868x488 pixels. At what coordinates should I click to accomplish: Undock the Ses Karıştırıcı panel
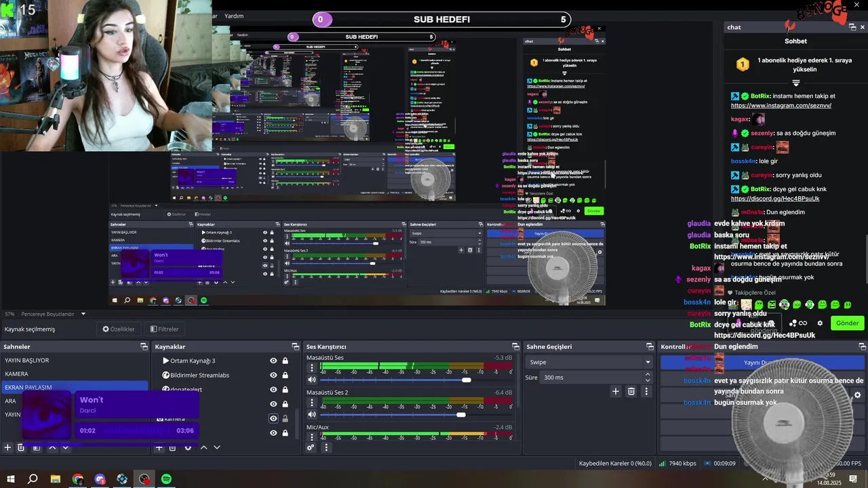point(515,346)
